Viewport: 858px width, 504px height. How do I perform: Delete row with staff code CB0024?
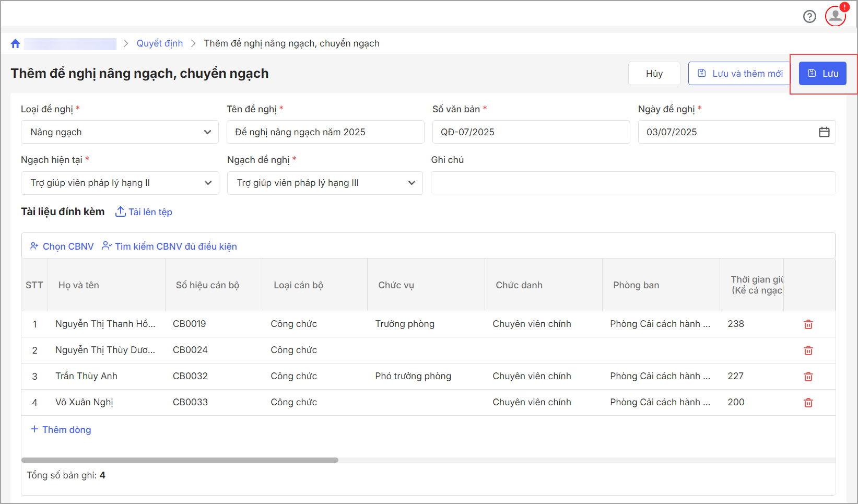click(x=808, y=350)
